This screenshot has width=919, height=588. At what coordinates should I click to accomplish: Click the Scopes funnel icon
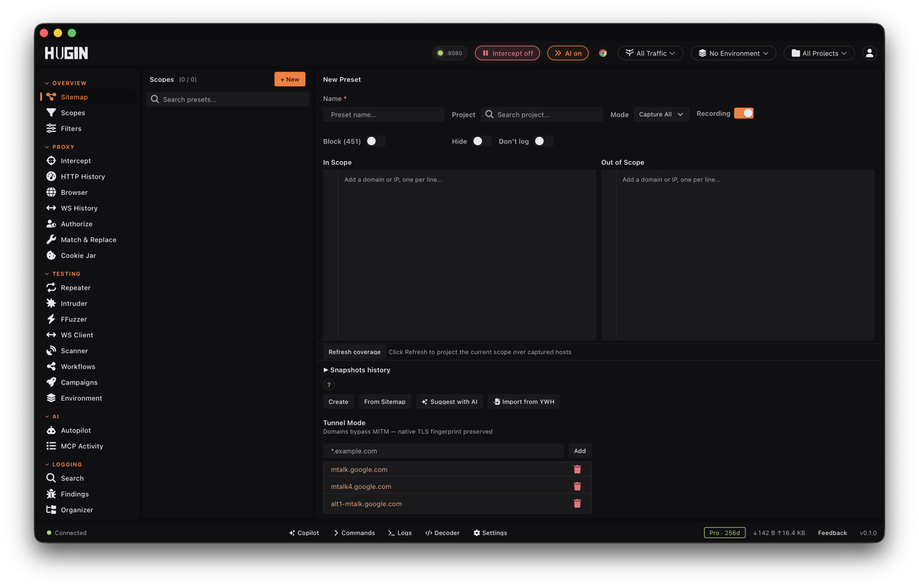pyautogui.click(x=51, y=113)
